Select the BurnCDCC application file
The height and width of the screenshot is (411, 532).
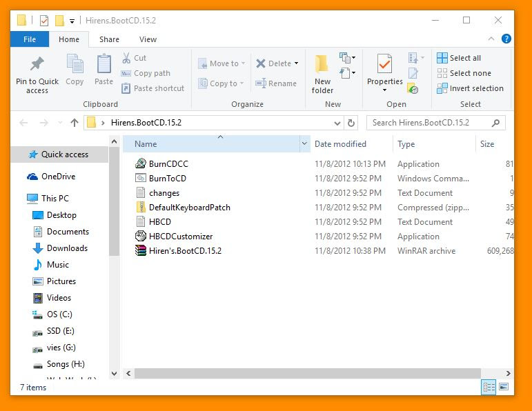(x=168, y=164)
